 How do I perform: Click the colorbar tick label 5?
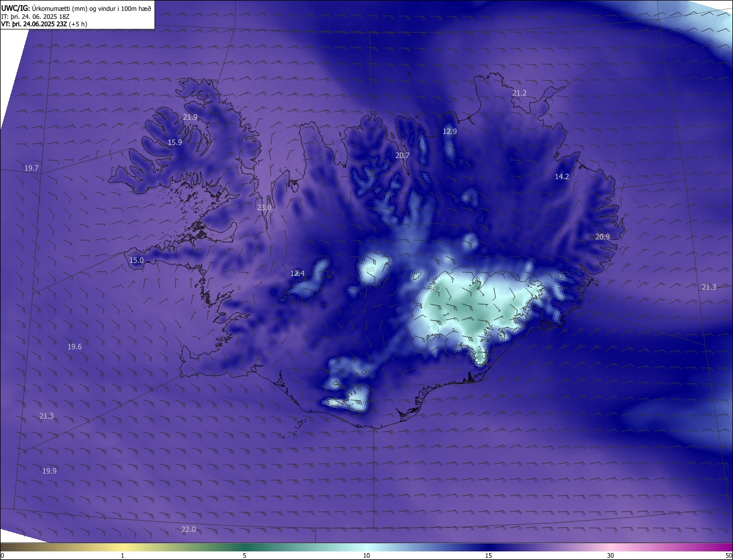[x=245, y=555]
